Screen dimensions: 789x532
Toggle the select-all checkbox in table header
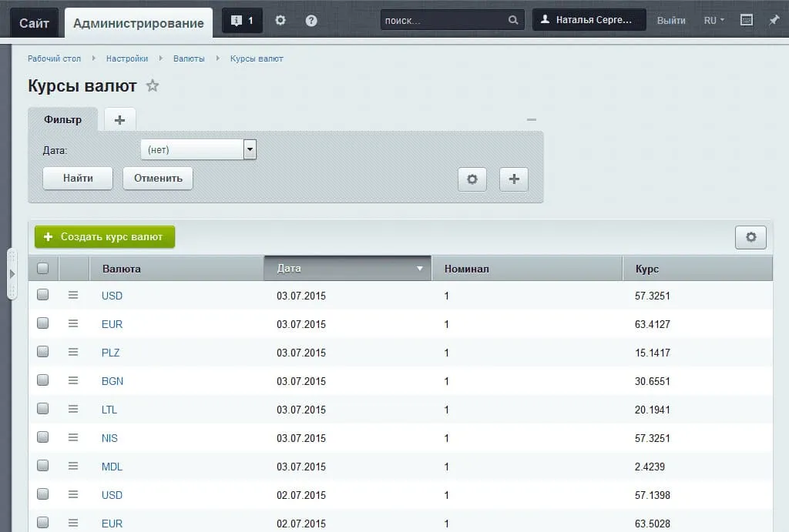pos(43,269)
